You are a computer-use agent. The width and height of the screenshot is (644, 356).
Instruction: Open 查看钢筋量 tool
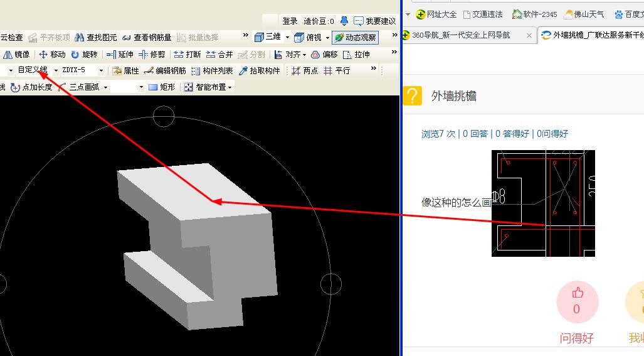click(x=147, y=38)
